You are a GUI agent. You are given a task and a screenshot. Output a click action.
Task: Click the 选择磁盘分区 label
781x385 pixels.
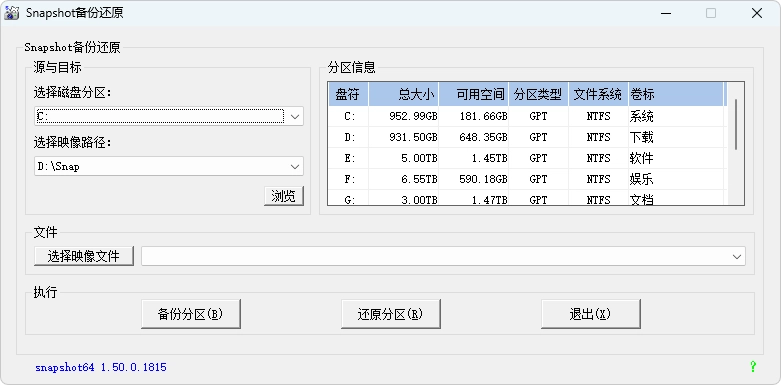coord(73,92)
